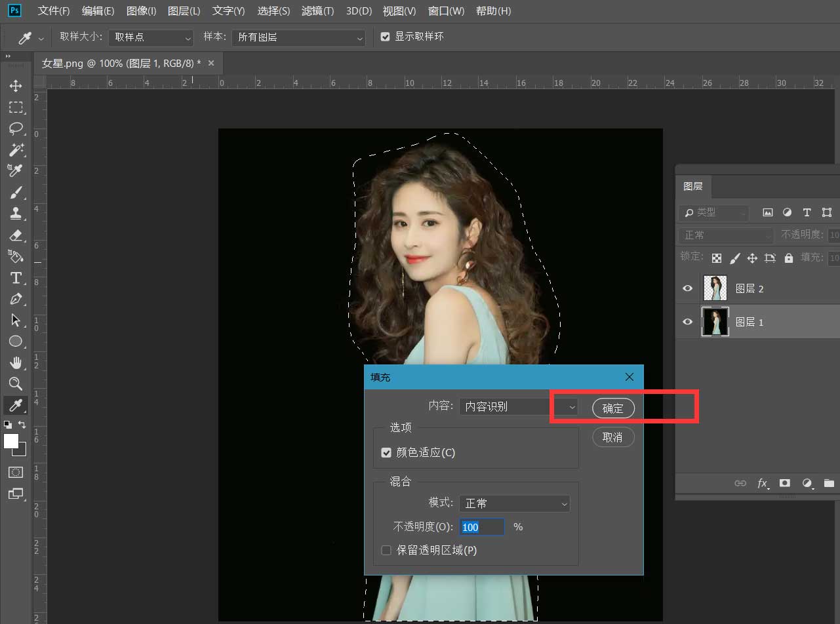Hide 图层 1 visibility eye
Viewport: 840px width, 624px height.
coord(687,322)
